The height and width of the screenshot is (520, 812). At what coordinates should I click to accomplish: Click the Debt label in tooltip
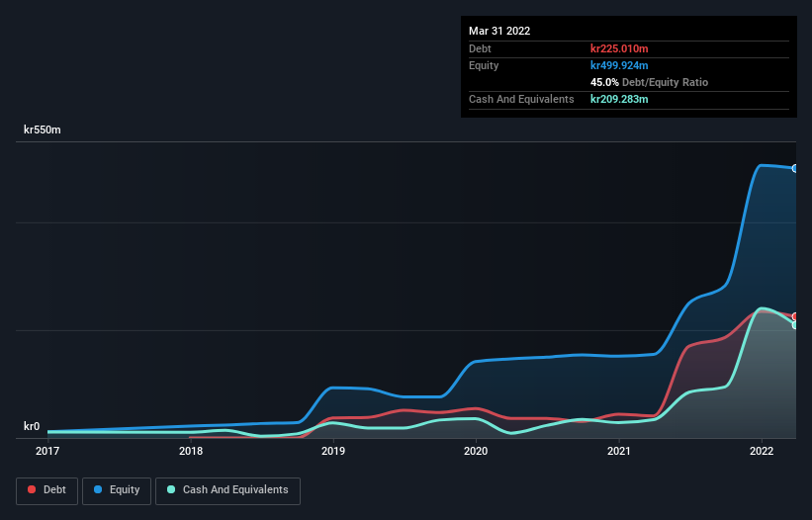(x=480, y=48)
